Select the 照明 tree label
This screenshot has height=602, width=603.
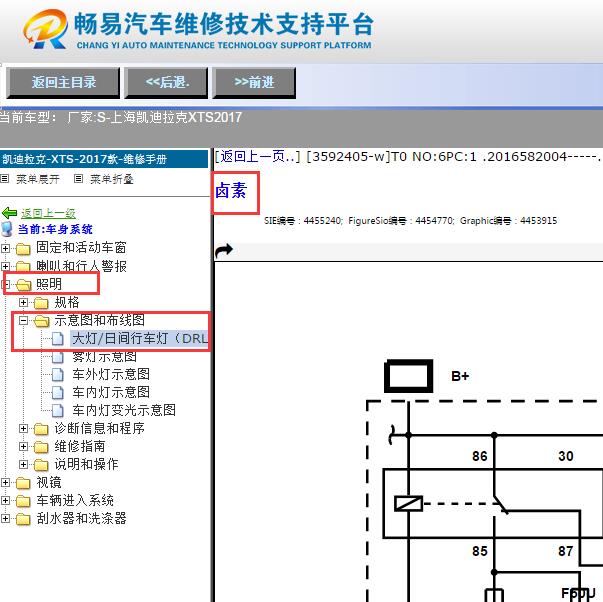click(49, 284)
